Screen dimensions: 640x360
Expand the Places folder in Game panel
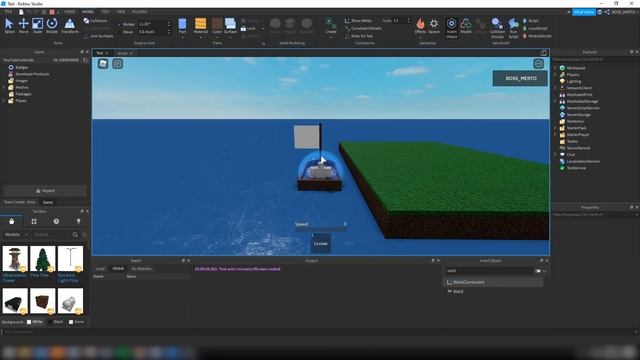point(4,100)
